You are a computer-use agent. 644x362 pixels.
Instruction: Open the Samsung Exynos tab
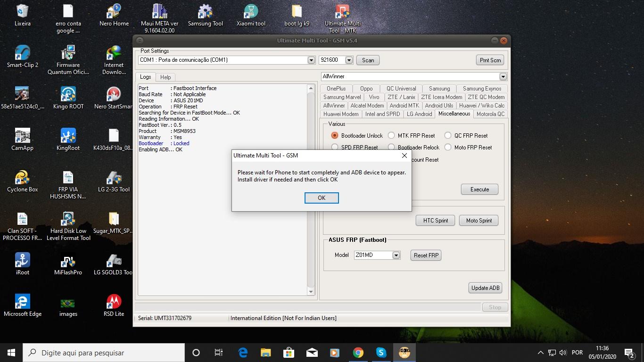(x=482, y=89)
